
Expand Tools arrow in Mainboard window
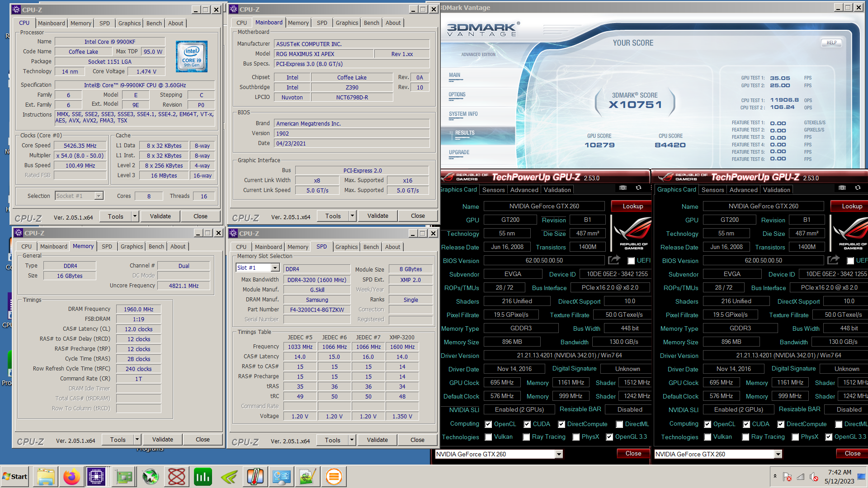[352, 216]
